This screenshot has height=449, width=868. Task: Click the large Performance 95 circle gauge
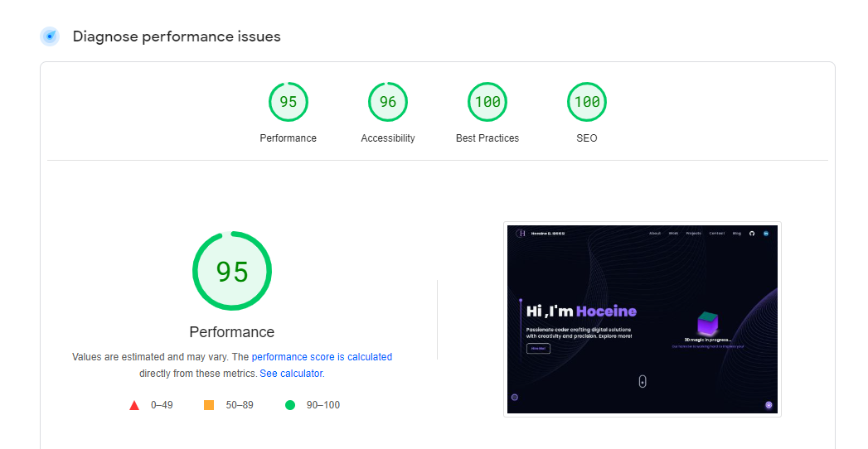pyautogui.click(x=232, y=271)
